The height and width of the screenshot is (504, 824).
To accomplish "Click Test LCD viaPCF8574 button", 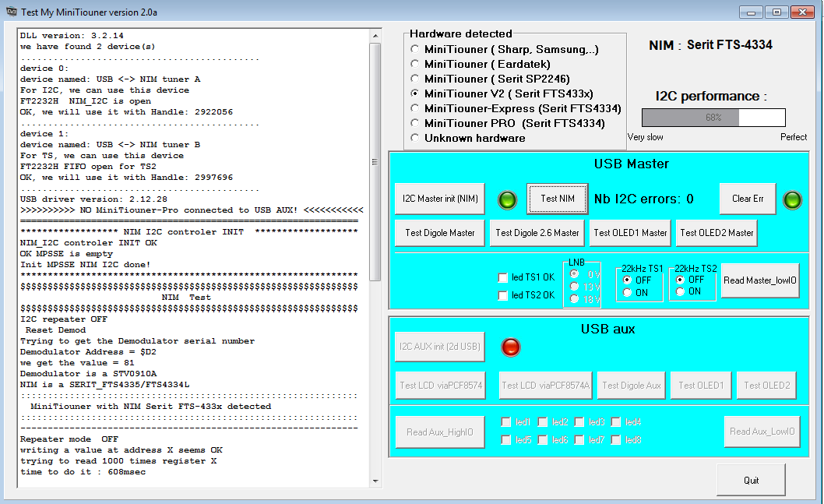I will [x=441, y=386].
